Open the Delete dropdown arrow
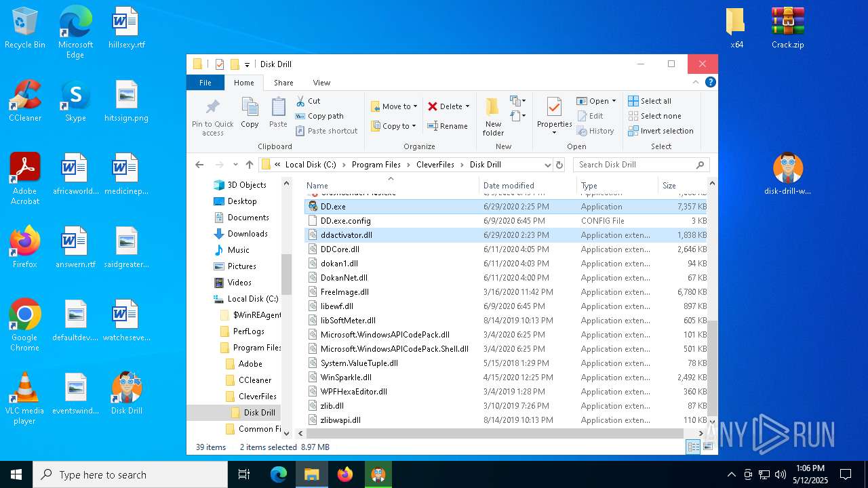The image size is (868, 488). [467, 106]
